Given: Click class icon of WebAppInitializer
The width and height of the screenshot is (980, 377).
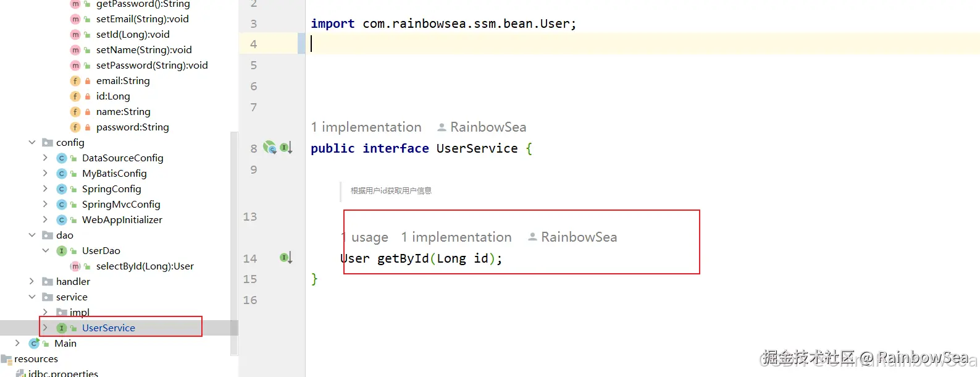Looking at the screenshot, I should coord(62,220).
